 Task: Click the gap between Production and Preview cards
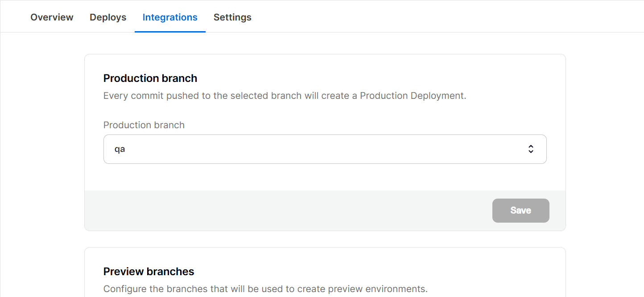point(325,239)
